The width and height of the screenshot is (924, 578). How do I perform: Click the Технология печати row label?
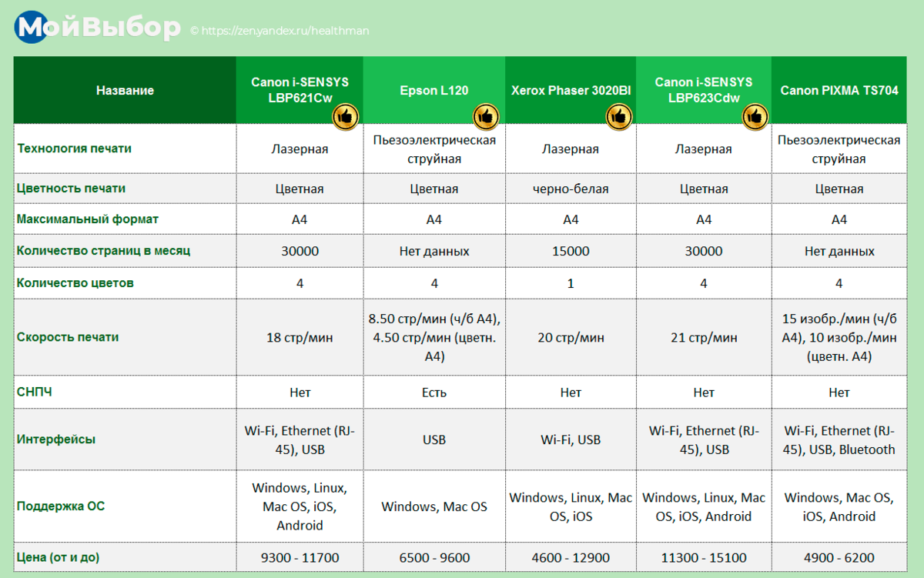74,149
